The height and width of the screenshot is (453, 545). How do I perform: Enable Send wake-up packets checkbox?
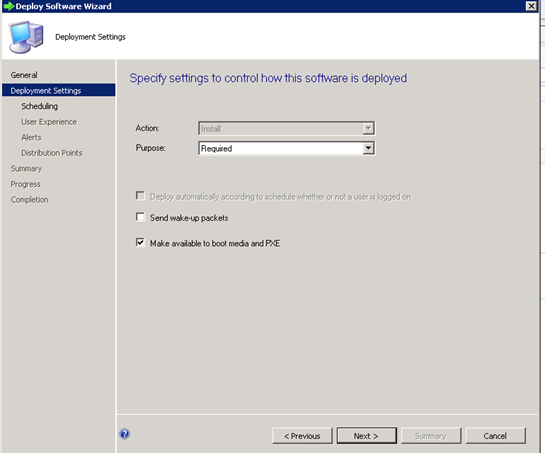coord(140,217)
